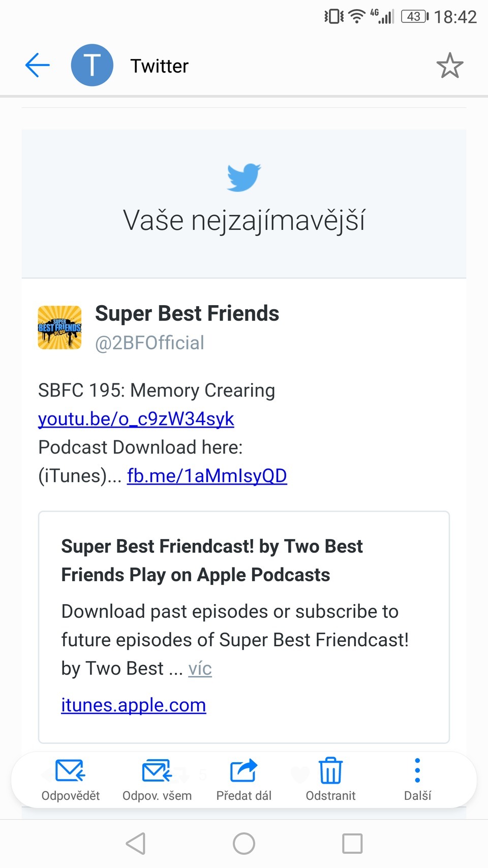Viewport: 488px width, 868px height.
Task: Tap the Odpov. všem reply-all icon
Action: point(157,771)
